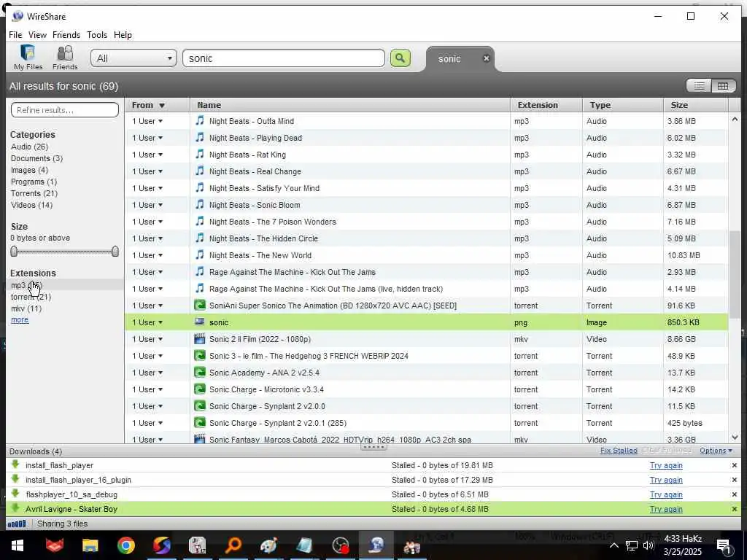Image resolution: width=747 pixels, height=560 pixels.
Task: Click the music icon for Night Beats - Outta Mind
Action: pos(200,120)
